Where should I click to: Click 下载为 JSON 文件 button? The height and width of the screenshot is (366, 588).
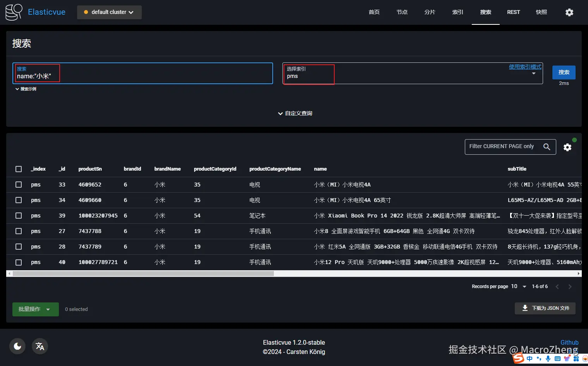545,308
